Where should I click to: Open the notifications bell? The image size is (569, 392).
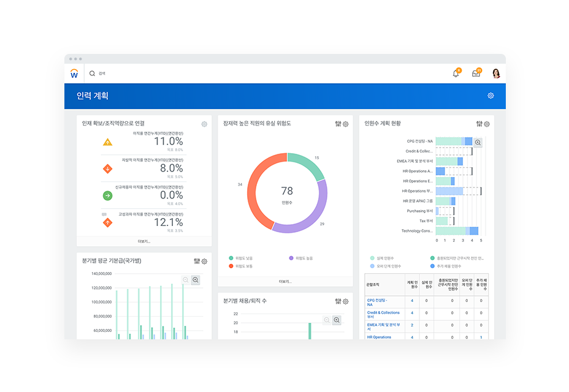point(456,73)
